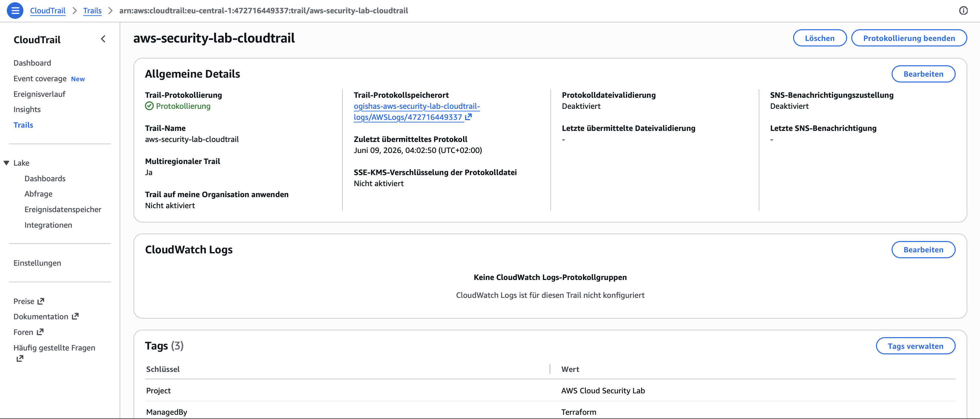Click the AWS Cloud Security Lab value

point(603,390)
